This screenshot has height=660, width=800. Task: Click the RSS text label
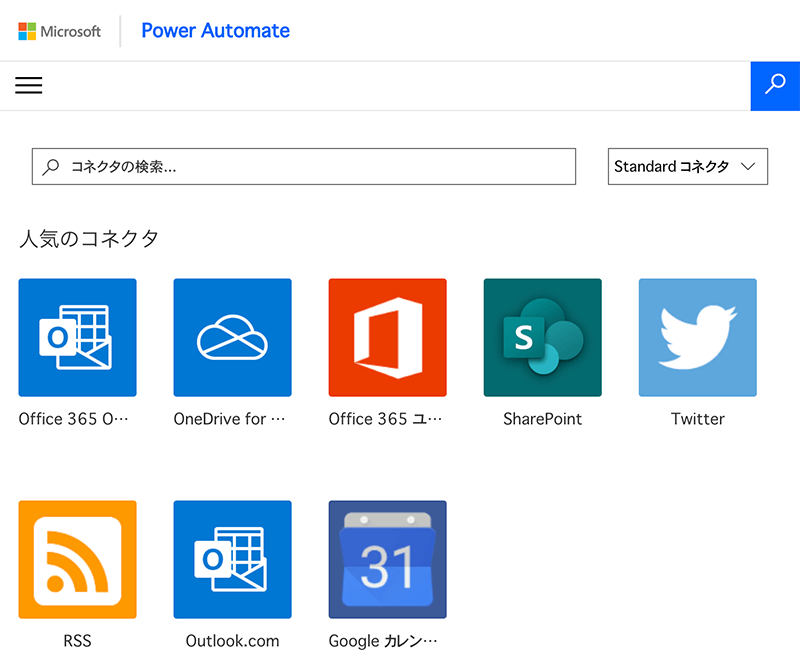point(77,641)
